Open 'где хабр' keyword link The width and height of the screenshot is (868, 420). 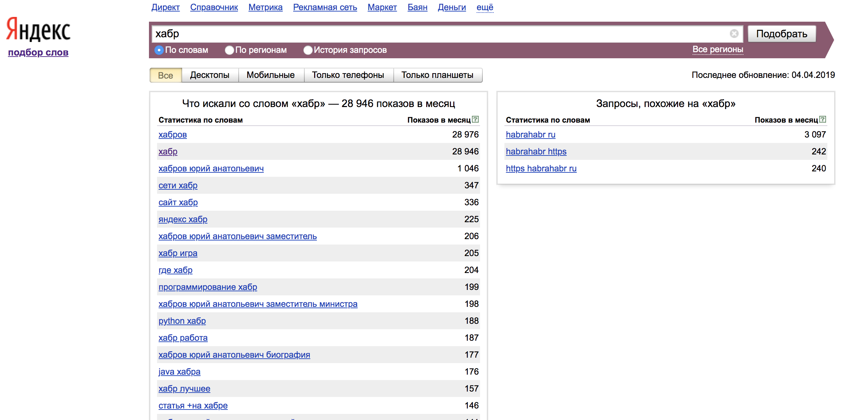tap(175, 270)
